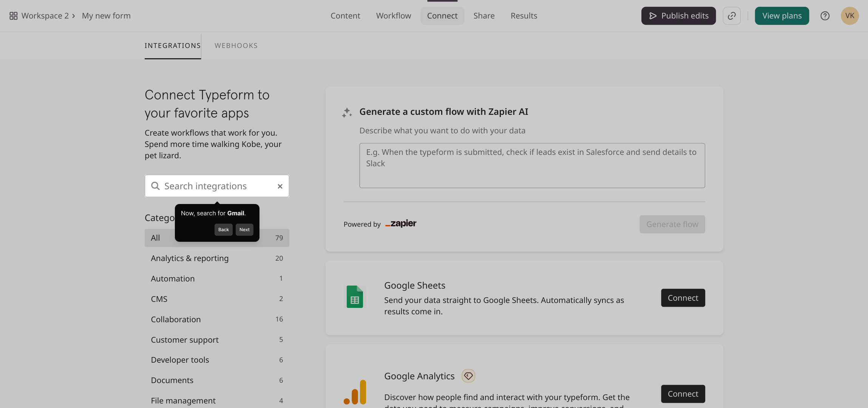Screen dimensions: 868x408
Task: Filter by Collaboration category
Action: point(217,320)
